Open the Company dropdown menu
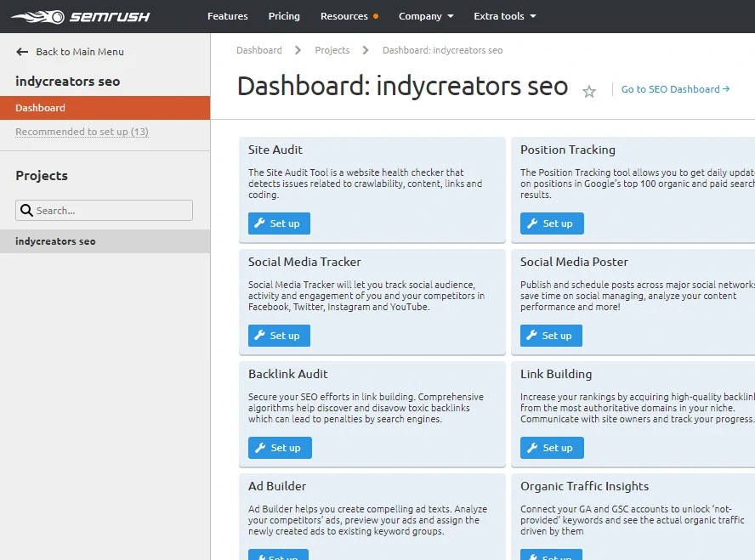This screenshot has width=755, height=560. (426, 16)
